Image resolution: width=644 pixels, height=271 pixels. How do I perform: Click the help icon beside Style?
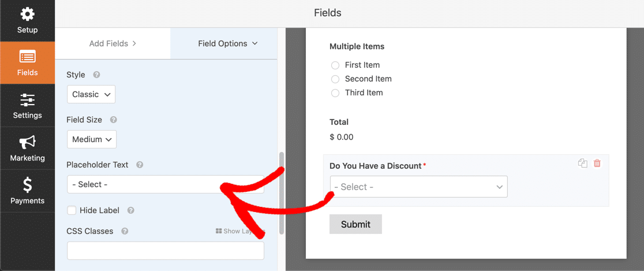(x=96, y=75)
